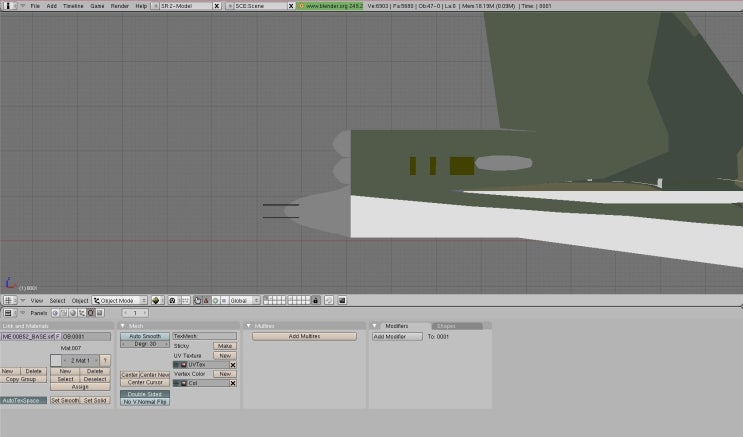743x437 pixels.
Task: Toggle Double Sided mesh setting
Action: [x=144, y=393]
